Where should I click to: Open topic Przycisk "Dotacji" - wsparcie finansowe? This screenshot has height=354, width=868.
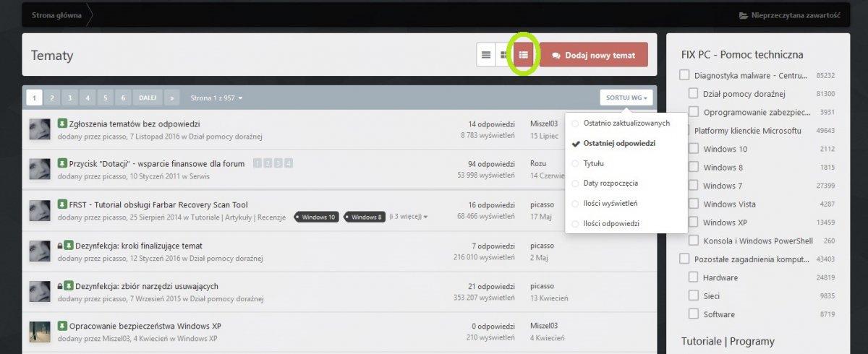click(157, 164)
